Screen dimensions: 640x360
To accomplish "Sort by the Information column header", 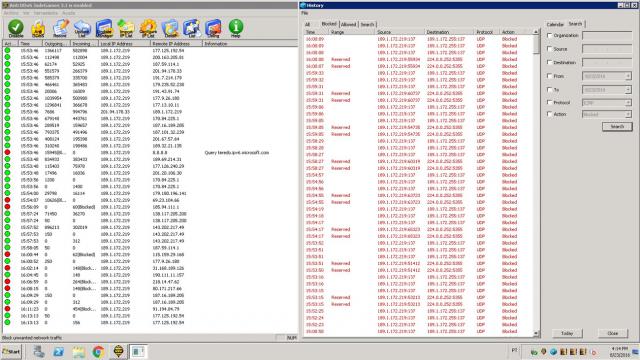I will tap(249, 44).
